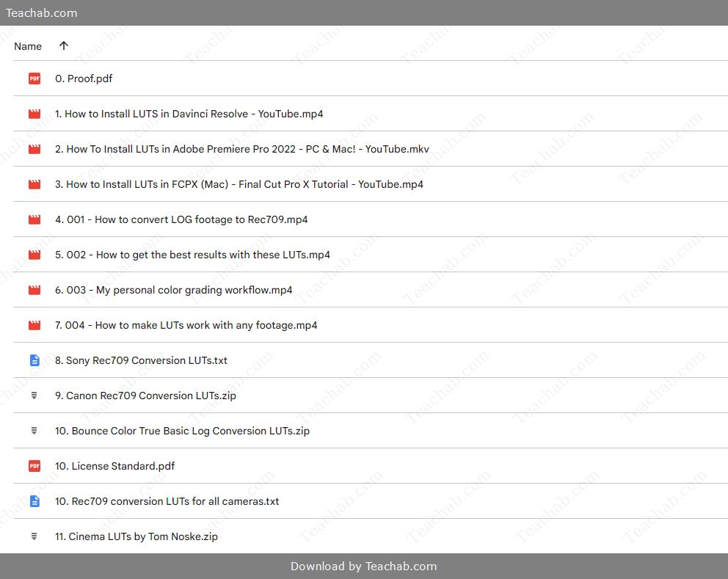This screenshot has height=579, width=728.
Task: Click blue document icon for Rec709 all cameras
Action: point(34,501)
